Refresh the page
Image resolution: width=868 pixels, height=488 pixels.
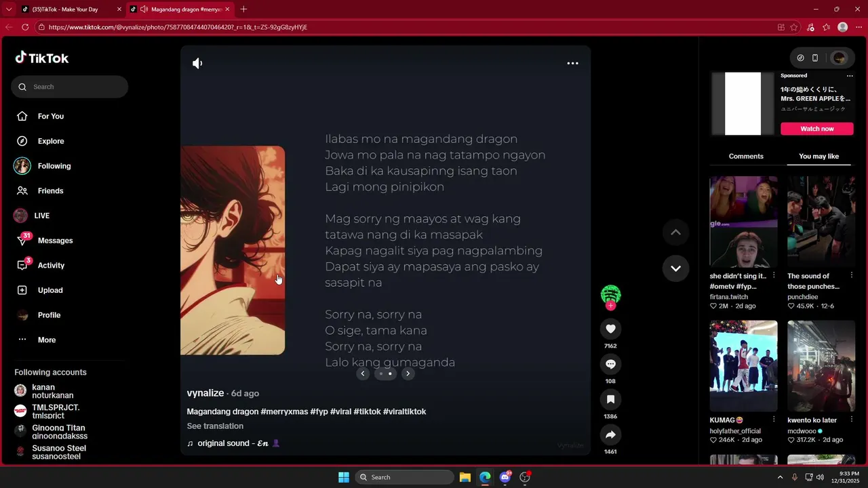(x=25, y=27)
